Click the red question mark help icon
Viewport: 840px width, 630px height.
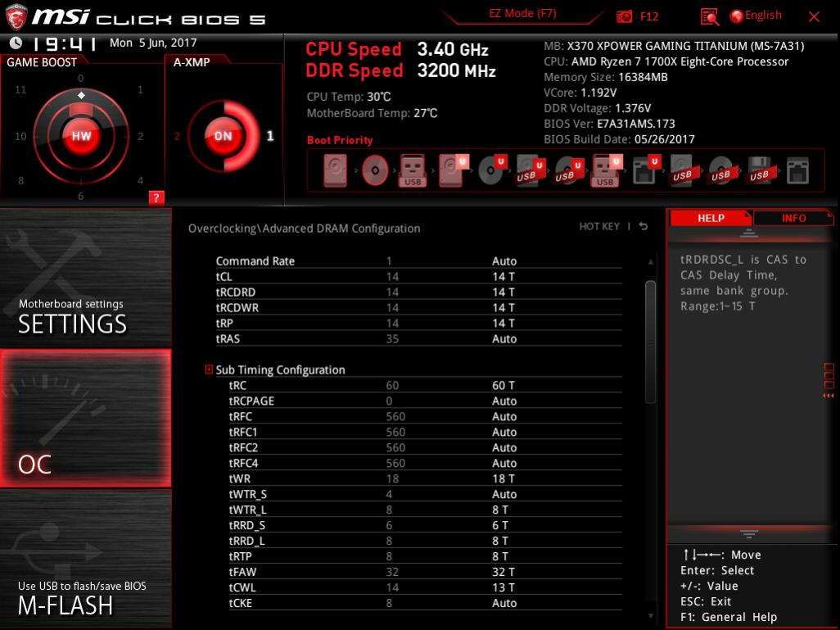coord(156,197)
